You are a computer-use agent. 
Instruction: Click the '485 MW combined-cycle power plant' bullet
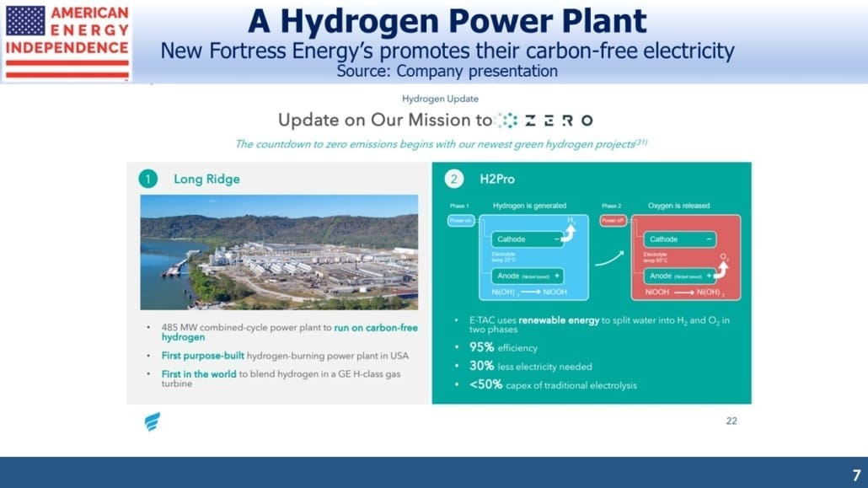(290, 332)
